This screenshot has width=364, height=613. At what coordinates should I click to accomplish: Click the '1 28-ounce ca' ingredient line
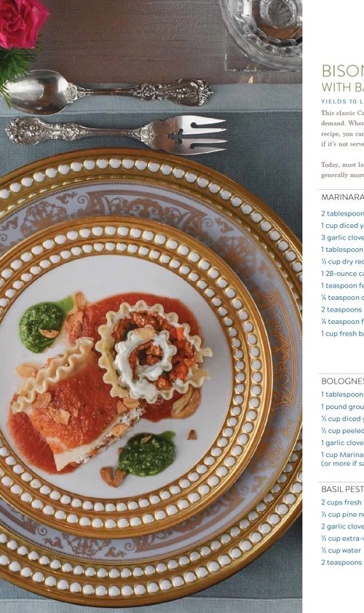[342, 273]
